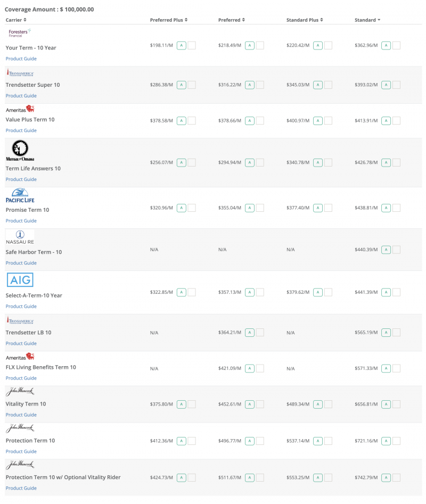Click the Foresters Financial logo
Image resolution: width=426 pixels, height=504 pixels.
point(20,33)
